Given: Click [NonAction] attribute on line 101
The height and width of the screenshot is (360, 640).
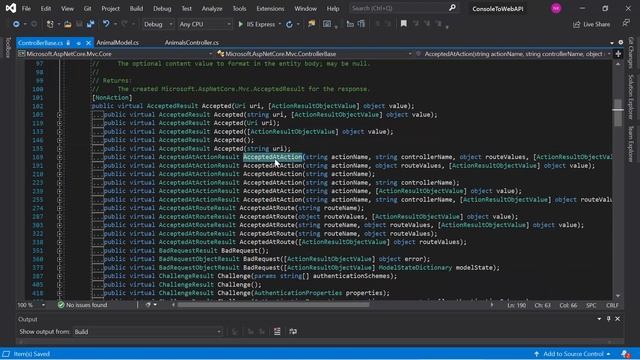Looking at the screenshot, I should 112,98.
